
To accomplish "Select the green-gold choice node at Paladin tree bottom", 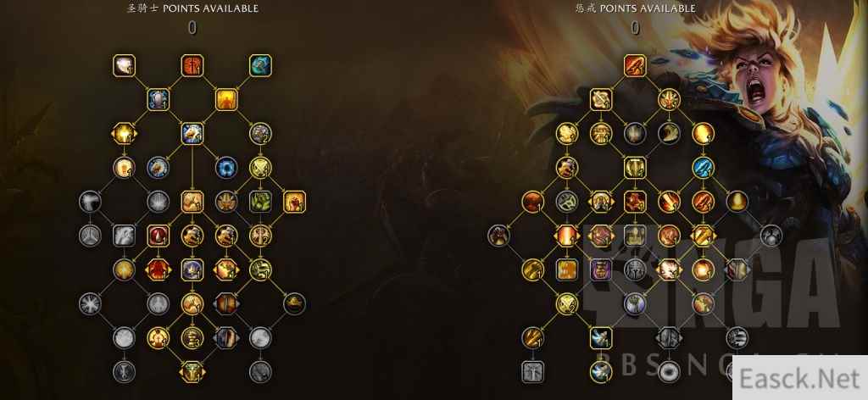I will pyautogui.click(x=192, y=372).
